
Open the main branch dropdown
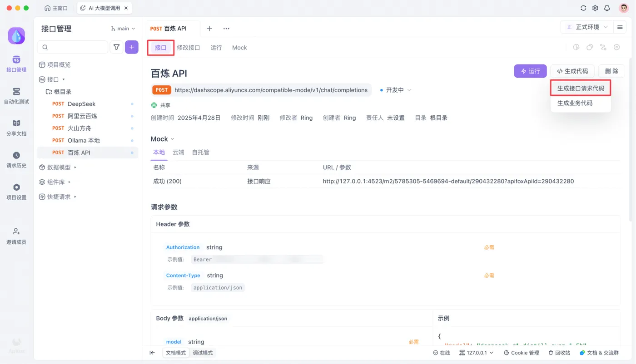(123, 29)
